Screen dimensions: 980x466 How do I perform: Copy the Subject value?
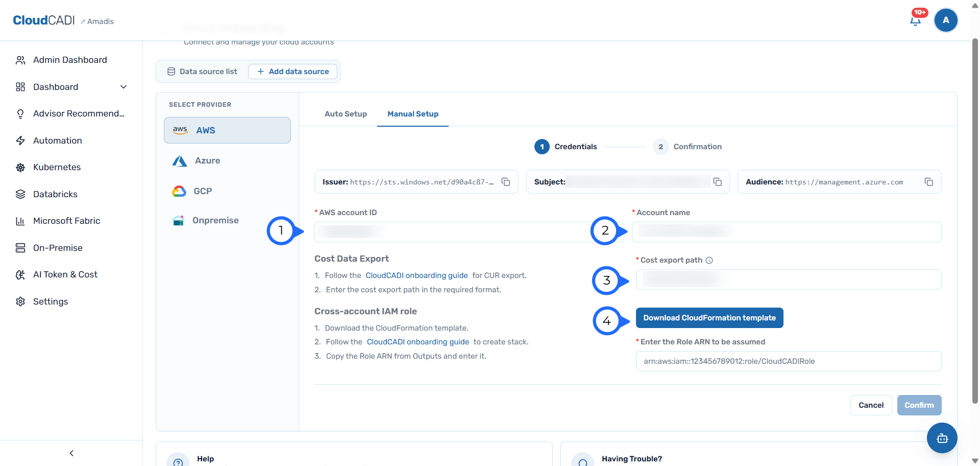pyautogui.click(x=718, y=182)
